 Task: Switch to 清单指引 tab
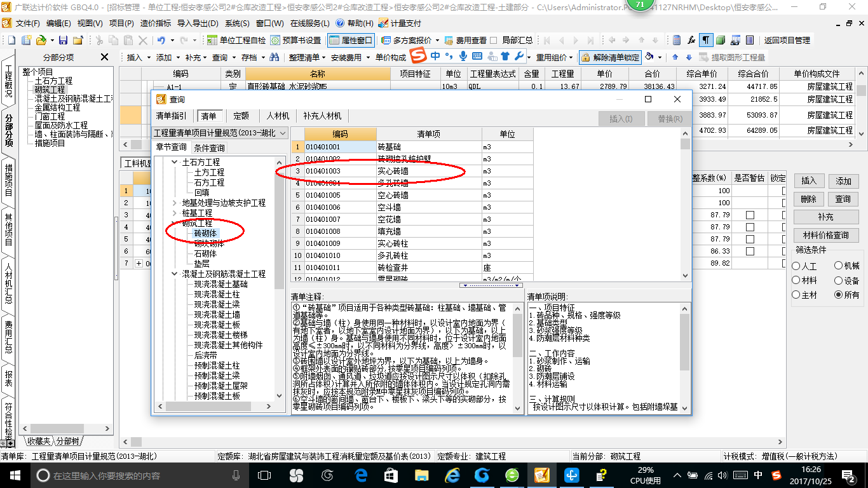tap(172, 116)
